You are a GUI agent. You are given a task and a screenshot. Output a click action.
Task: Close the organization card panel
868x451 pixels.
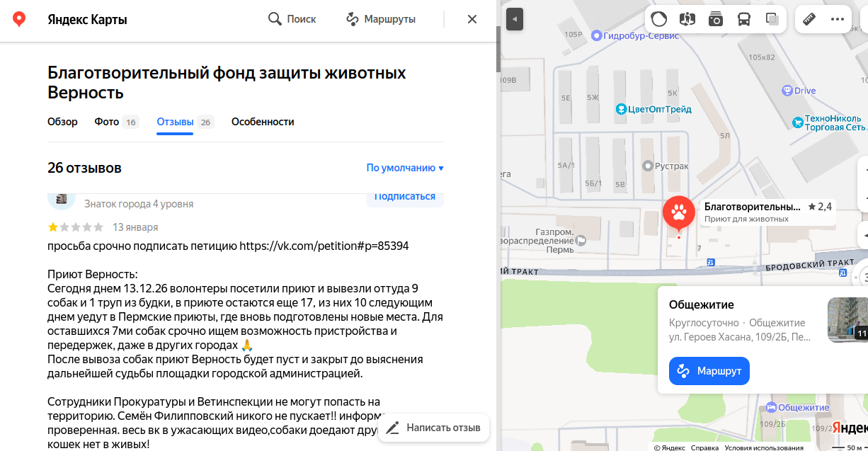point(472,19)
